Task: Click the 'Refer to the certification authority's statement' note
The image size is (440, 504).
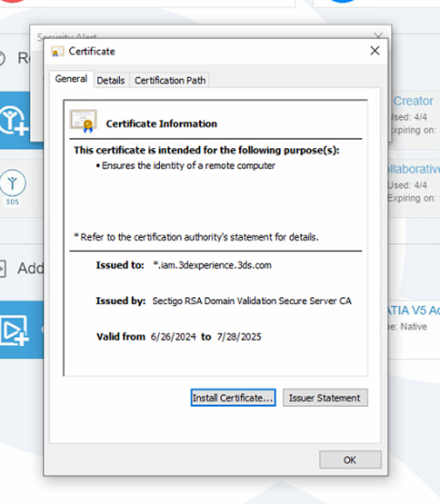Action: pyautogui.click(x=196, y=237)
